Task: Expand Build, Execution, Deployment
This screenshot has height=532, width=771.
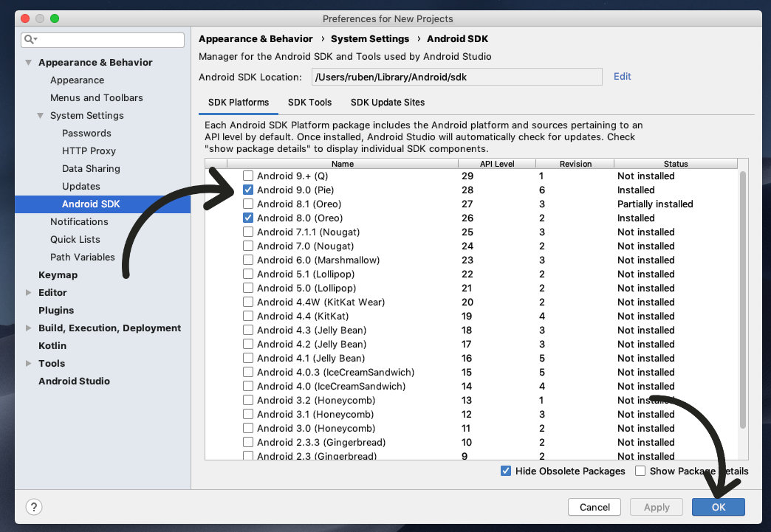Action: point(27,328)
